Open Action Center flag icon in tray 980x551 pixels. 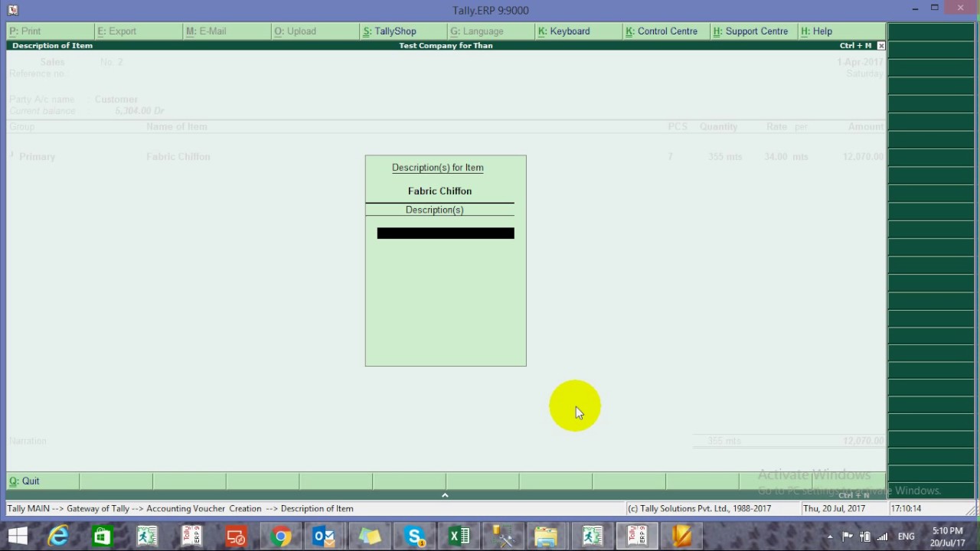[848, 536]
